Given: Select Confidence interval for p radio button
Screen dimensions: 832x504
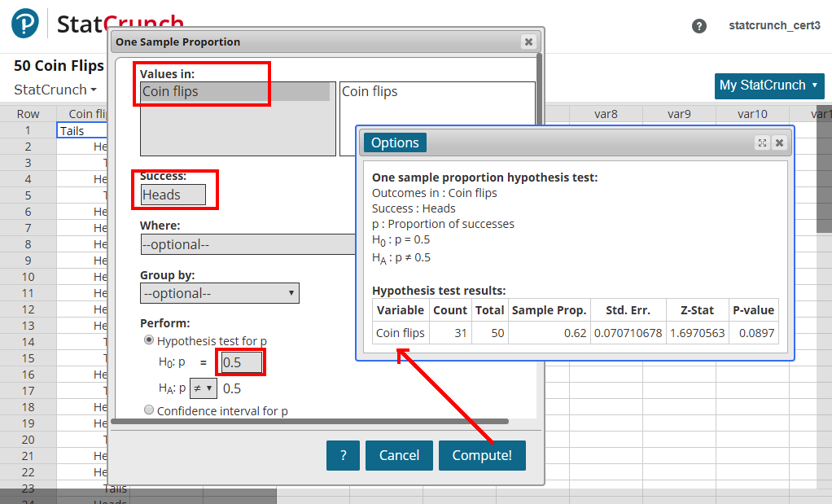Looking at the screenshot, I should point(149,410).
